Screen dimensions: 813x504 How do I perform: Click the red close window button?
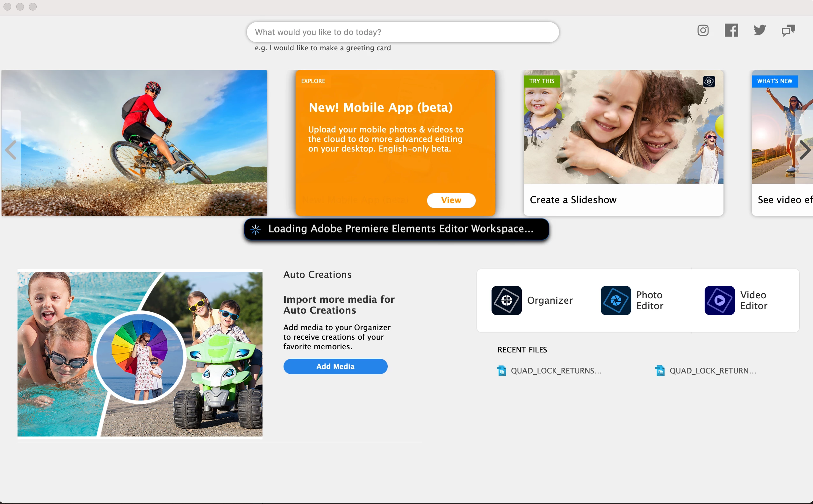7,7
